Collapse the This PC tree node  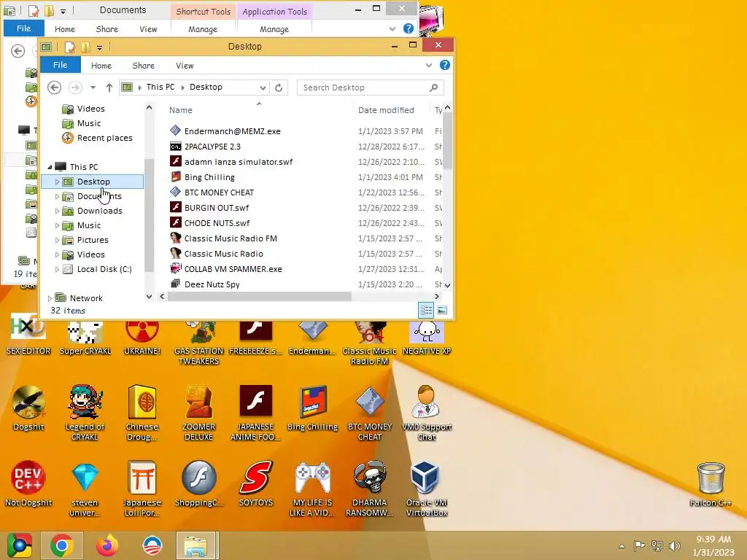(50, 167)
